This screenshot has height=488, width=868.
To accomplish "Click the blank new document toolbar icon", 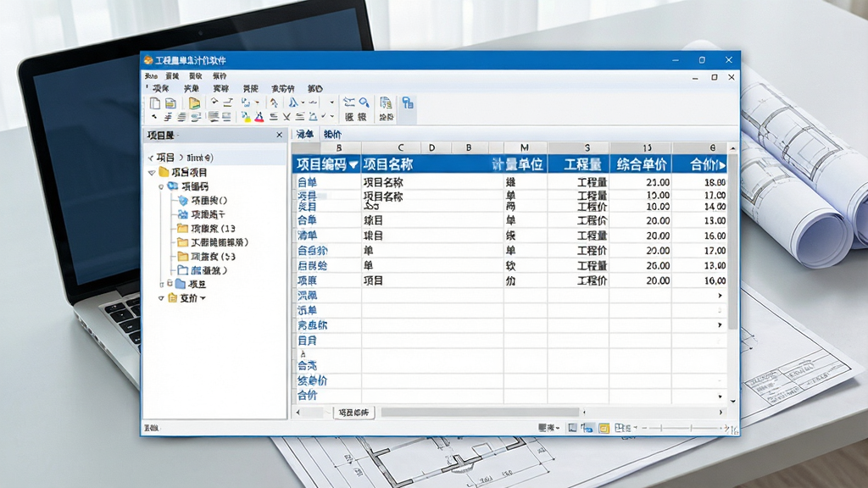I will [155, 103].
